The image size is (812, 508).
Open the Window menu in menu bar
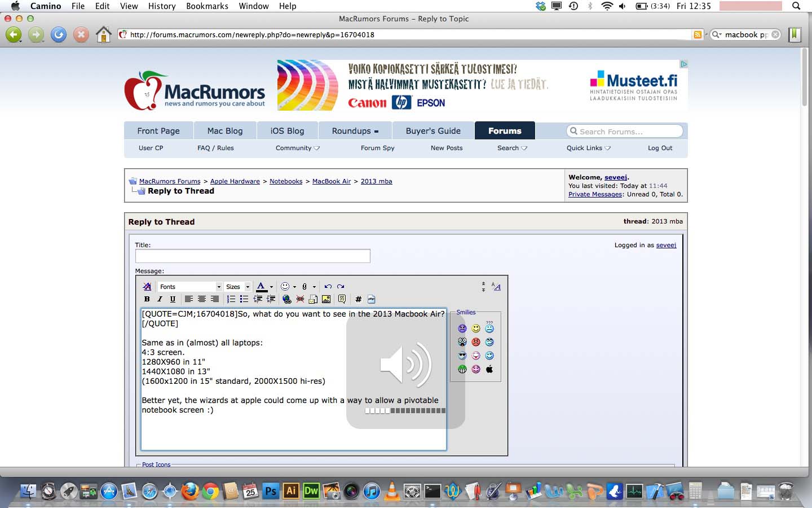coord(254,6)
